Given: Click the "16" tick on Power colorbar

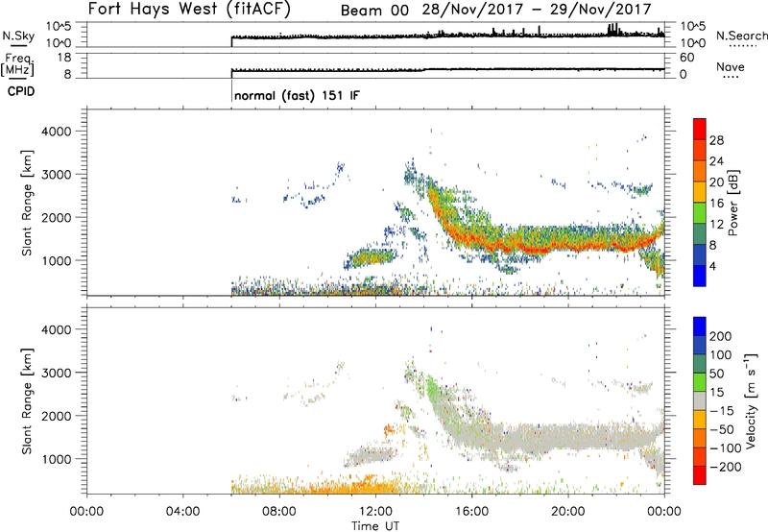Looking at the screenshot, I should (716, 204).
